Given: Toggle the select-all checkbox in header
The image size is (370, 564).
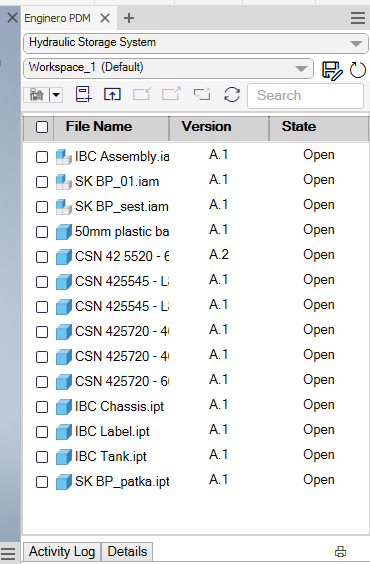Looking at the screenshot, I should point(42,127).
